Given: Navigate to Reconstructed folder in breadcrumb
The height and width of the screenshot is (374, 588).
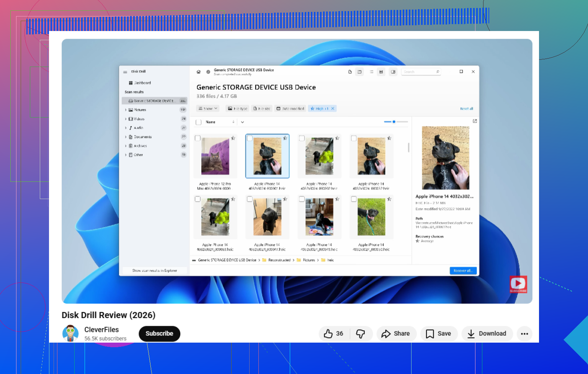Looking at the screenshot, I should (279, 260).
